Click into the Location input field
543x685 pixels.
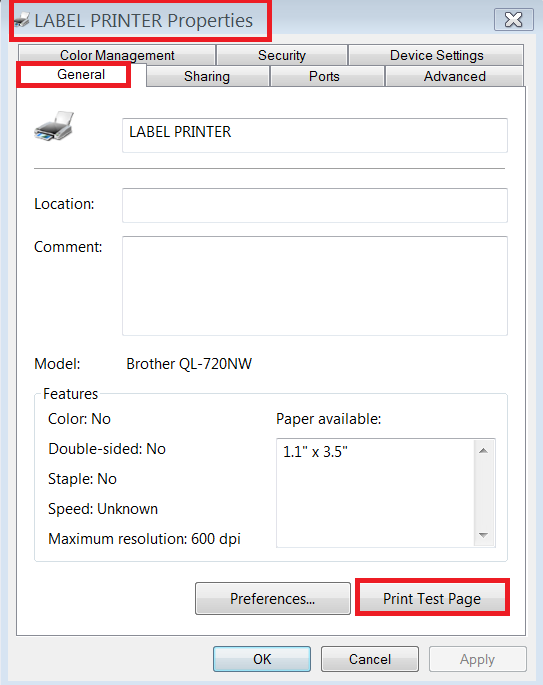[315, 205]
